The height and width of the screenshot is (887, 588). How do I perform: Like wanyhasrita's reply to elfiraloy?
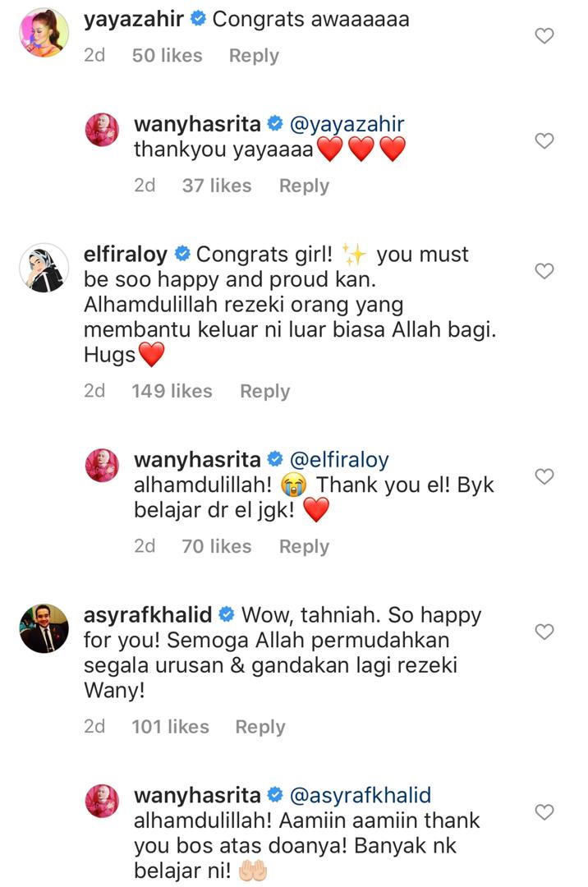(x=544, y=476)
